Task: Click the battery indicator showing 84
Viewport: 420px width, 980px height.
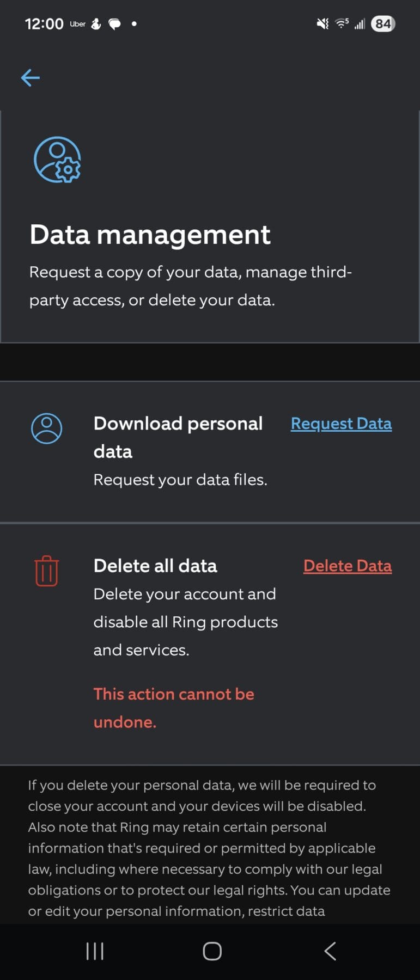Action: pos(383,24)
